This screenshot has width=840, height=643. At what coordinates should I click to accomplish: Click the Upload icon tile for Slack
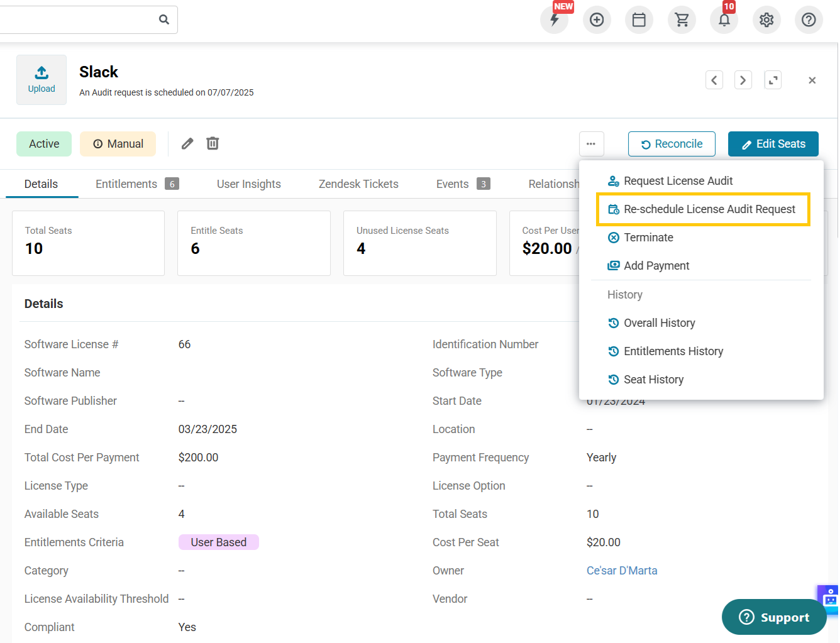41,80
